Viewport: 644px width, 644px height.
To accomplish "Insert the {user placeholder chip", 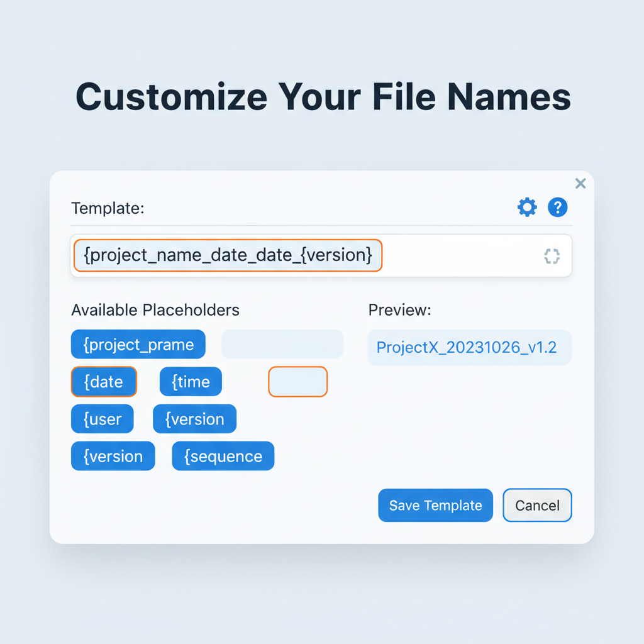I will tap(103, 419).
